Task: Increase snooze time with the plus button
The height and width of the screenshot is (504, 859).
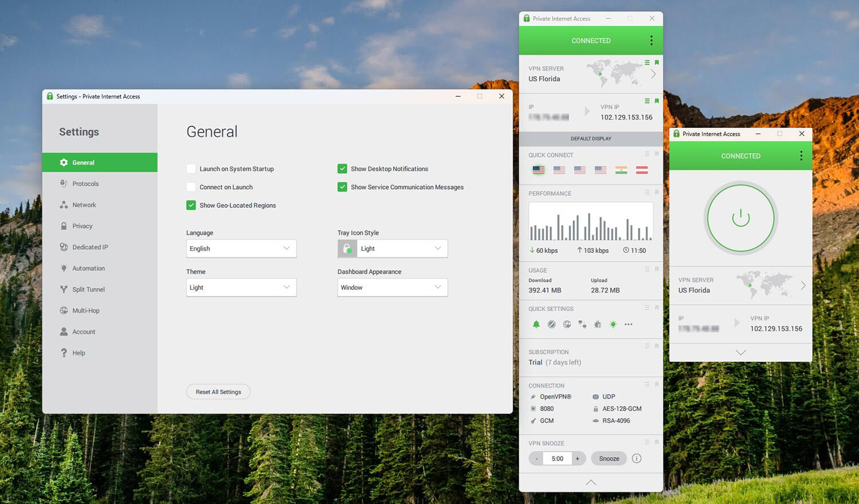Action: click(577, 459)
